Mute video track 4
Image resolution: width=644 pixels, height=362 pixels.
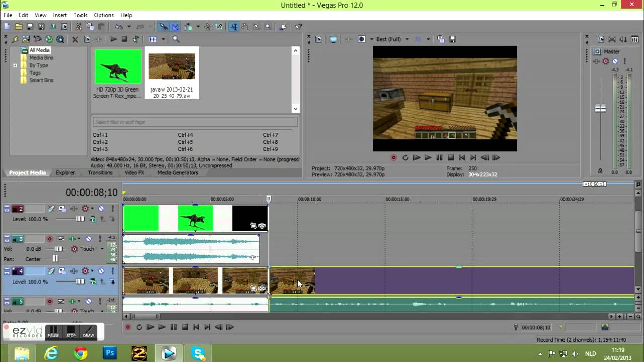101,271
